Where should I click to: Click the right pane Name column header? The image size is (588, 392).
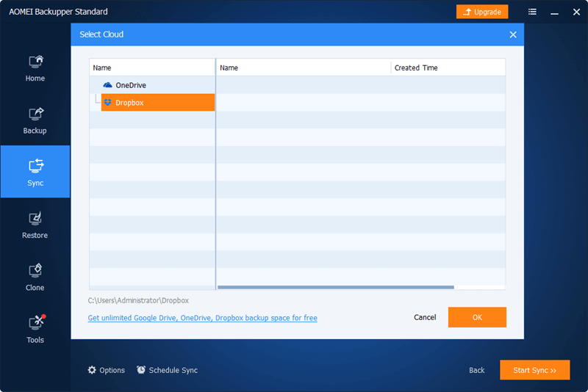(304, 68)
